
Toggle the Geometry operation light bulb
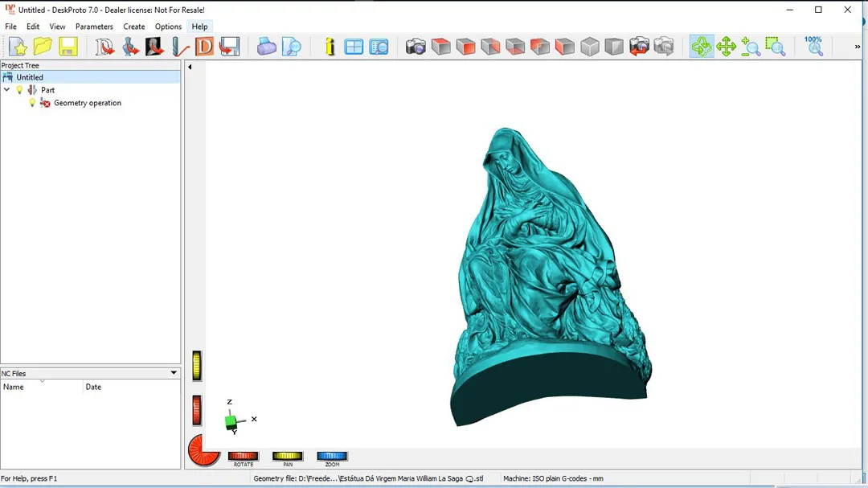click(32, 103)
